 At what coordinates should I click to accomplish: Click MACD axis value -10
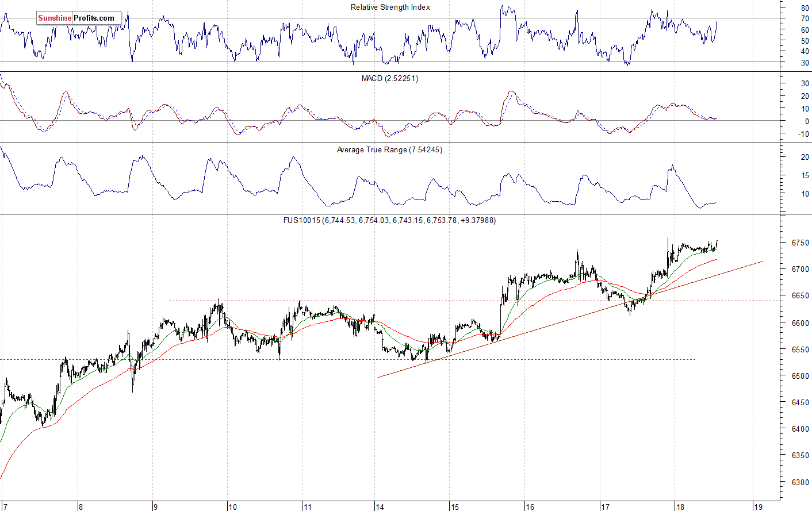803,134
